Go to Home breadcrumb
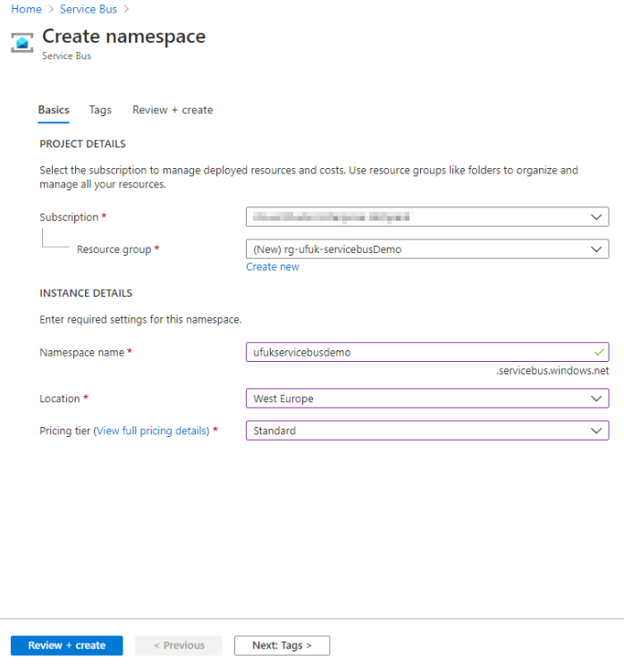Viewport: 624px width, 672px height. [26, 9]
